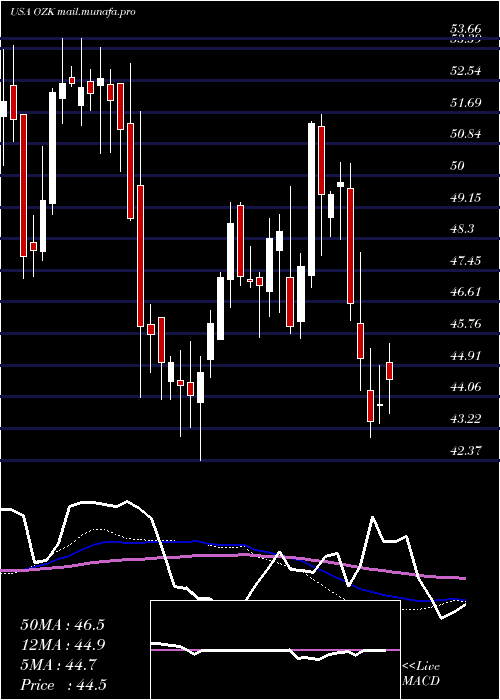Click the last red candlestick on the chart
Viewport: 500px width, 700px height.
389,371
